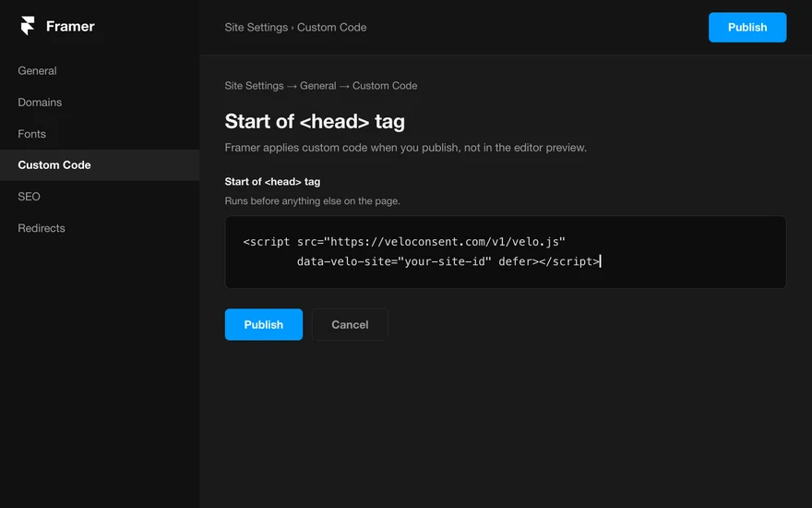
Task: Click the 'Site Settings › Custom Code' header breadcrumb
Action: point(295,28)
